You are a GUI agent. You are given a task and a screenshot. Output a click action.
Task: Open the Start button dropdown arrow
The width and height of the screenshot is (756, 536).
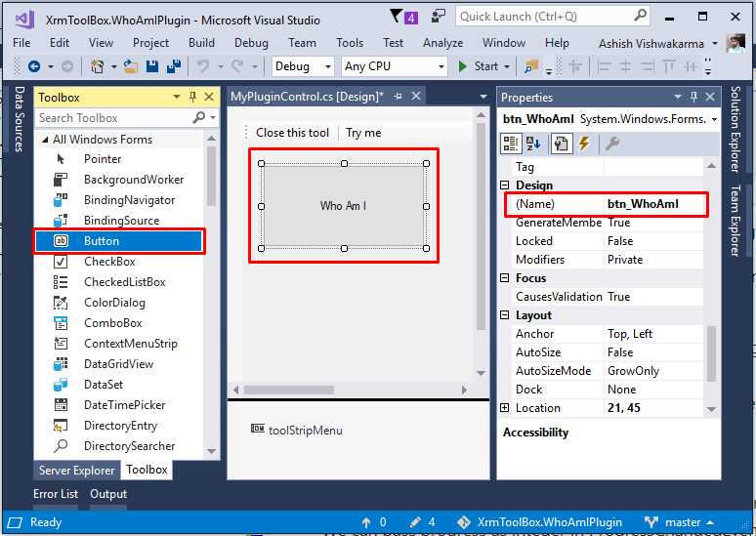tap(507, 66)
